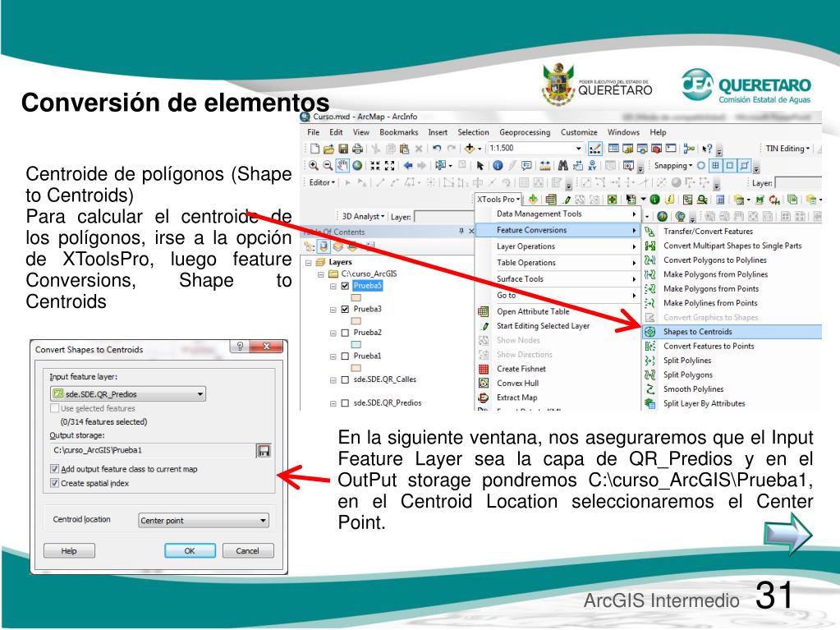Select the Identify blue info tool

[x=498, y=166]
